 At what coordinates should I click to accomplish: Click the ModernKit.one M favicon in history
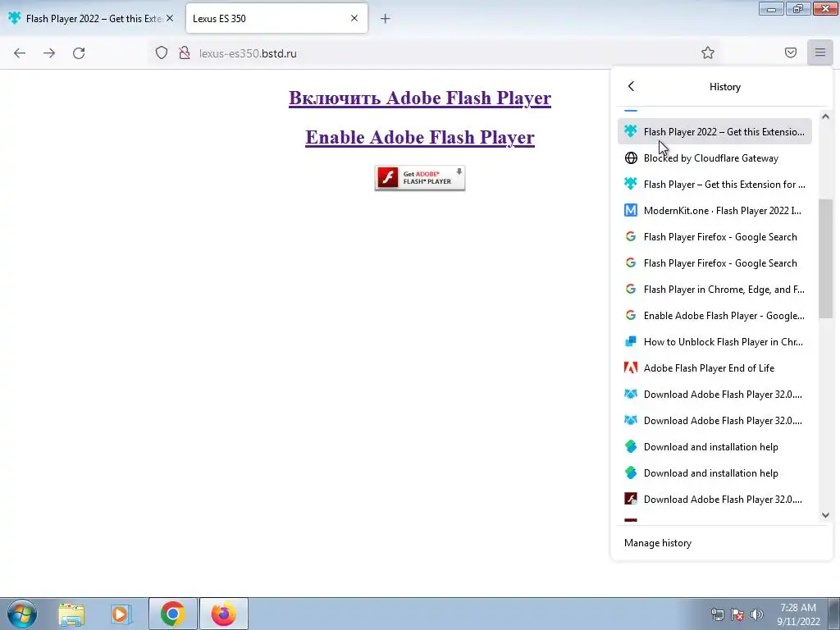pyautogui.click(x=631, y=211)
